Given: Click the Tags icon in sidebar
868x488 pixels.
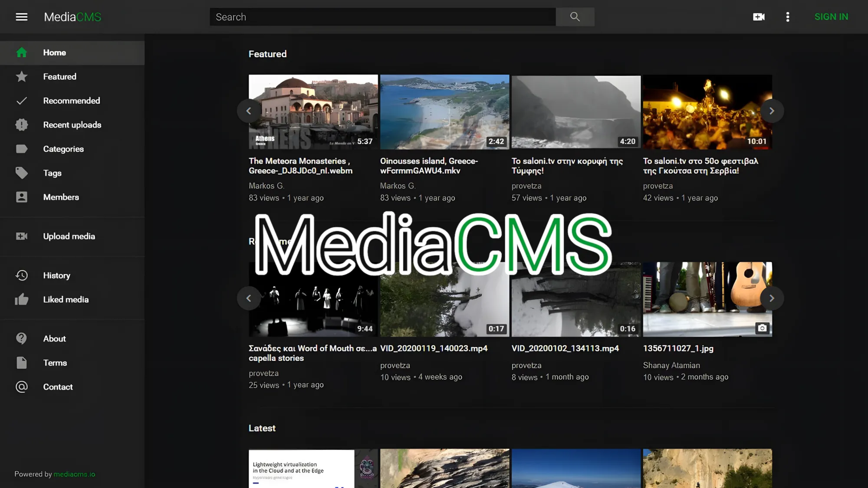Looking at the screenshot, I should 21,173.
